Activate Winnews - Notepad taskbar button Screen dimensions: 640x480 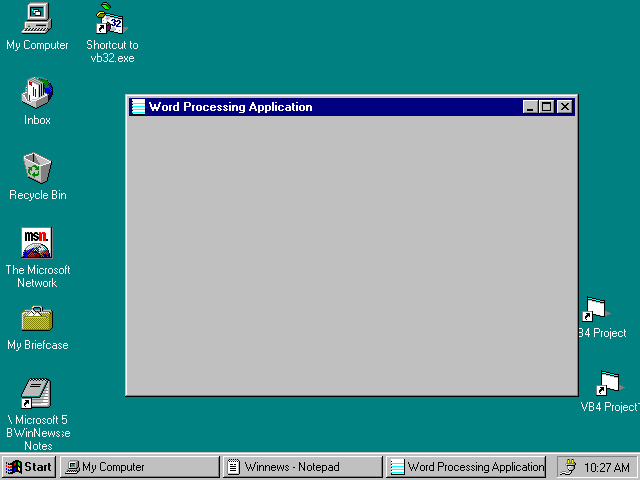[x=302, y=467]
